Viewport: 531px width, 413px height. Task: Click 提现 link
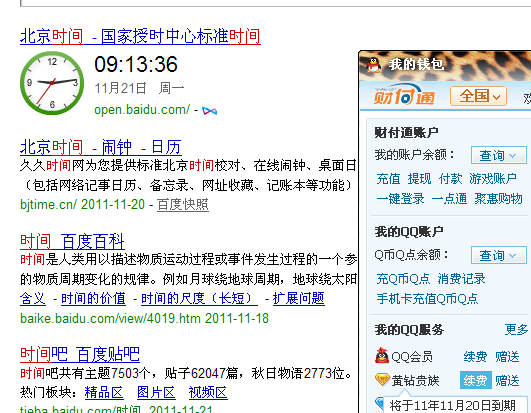[x=419, y=179]
